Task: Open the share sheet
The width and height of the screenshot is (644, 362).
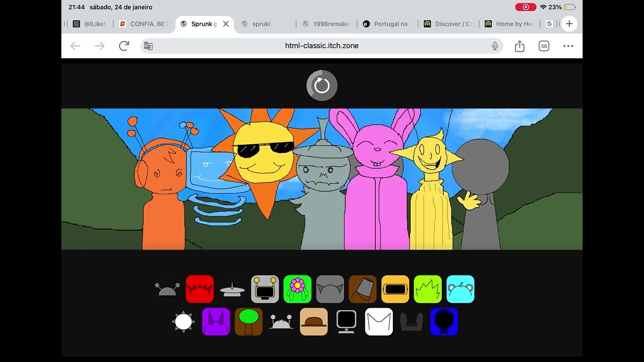Action: coord(520,46)
